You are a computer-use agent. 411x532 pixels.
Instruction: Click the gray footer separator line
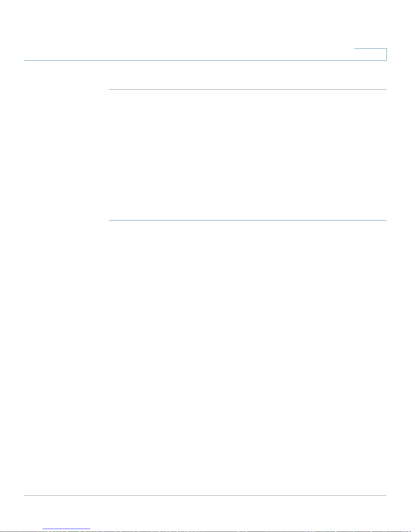205,496
